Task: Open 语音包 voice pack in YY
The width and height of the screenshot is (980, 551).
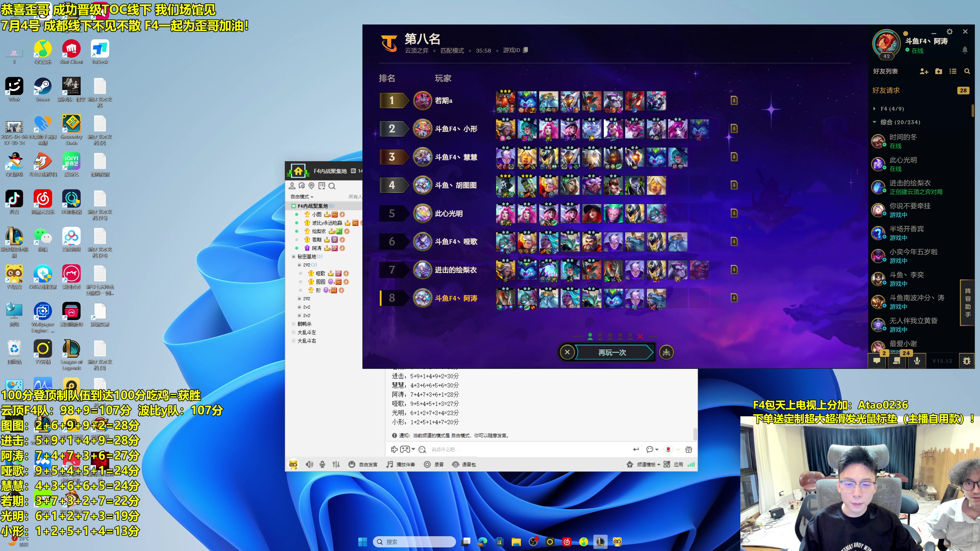Action: [x=464, y=464]
